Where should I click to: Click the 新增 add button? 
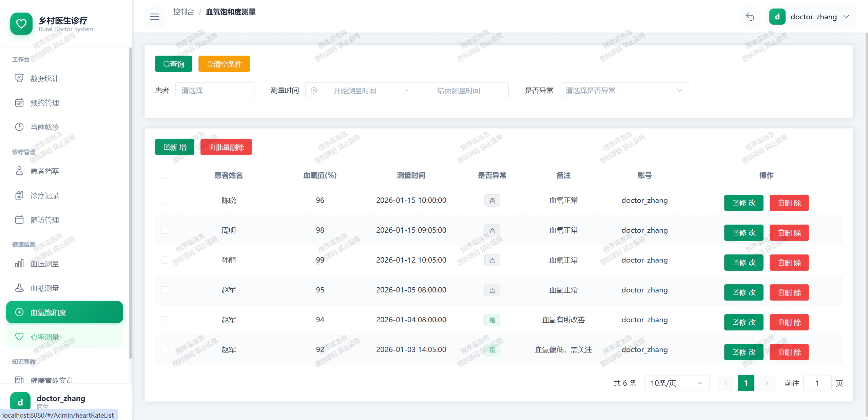point(175,147)
